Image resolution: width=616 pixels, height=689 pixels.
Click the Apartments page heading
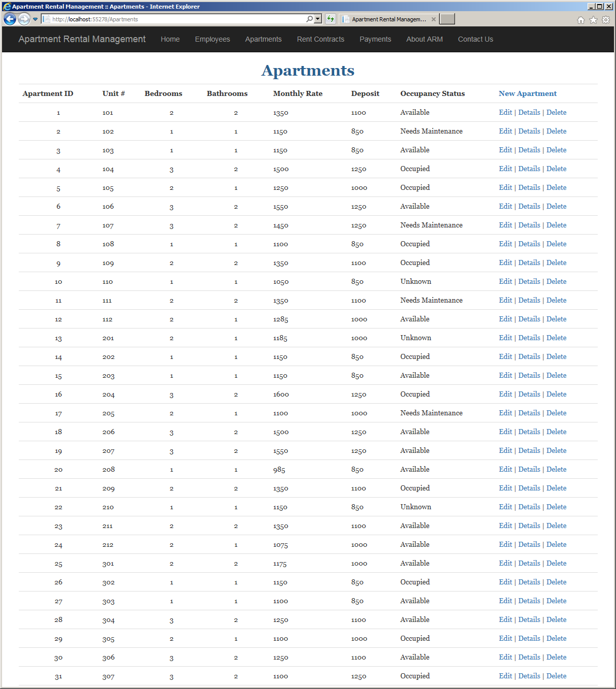coord(308,70)
